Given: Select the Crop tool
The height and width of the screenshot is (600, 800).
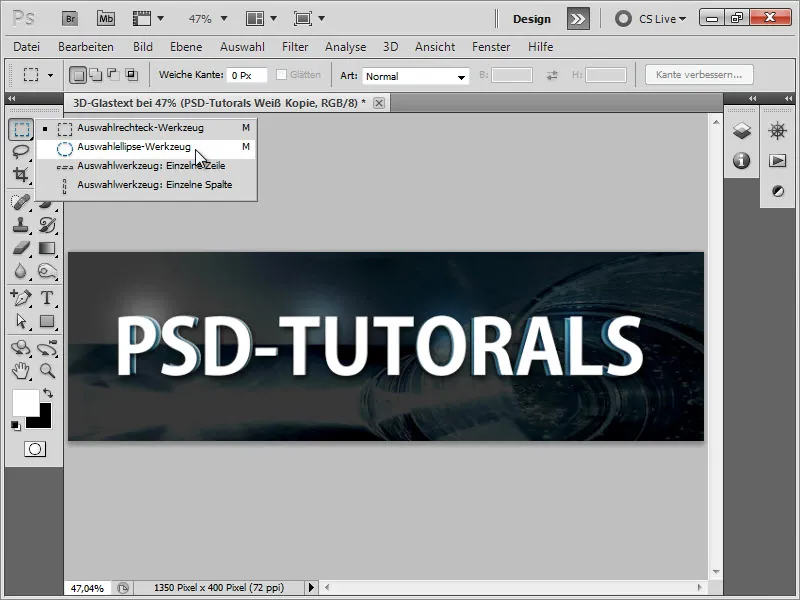Looking at the screenshot, I should (x=20, y=175).
